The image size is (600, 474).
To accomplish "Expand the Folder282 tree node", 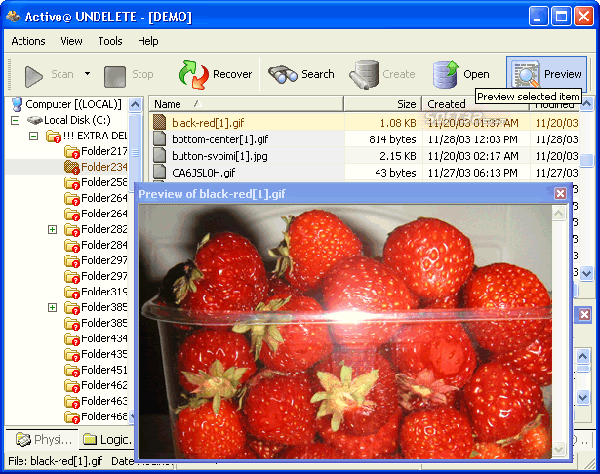I will pos(52,230).
